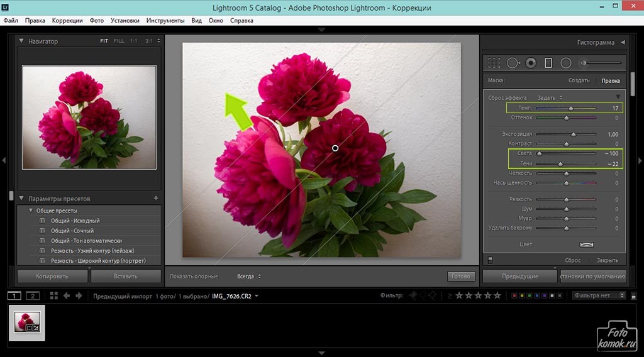Open the Инструменты menu

tap(165, 20)
